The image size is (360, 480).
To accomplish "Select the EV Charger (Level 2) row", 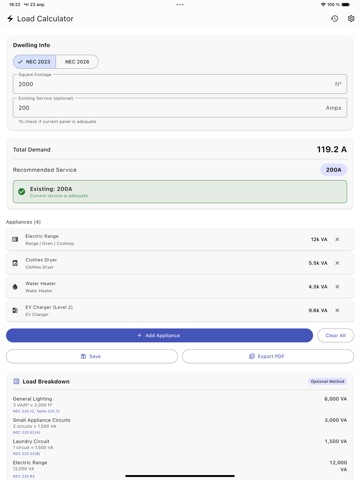I will click(x=180, y=310).
